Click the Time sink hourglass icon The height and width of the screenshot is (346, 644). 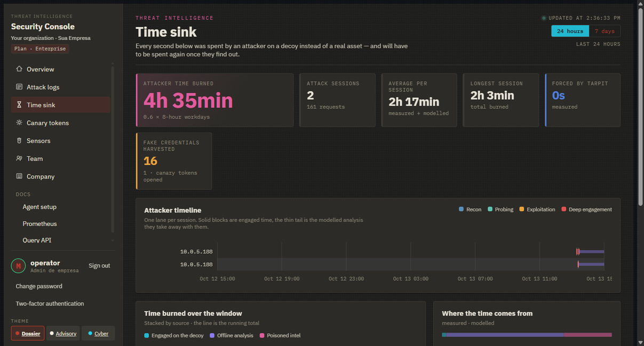(x=19, y=105)
